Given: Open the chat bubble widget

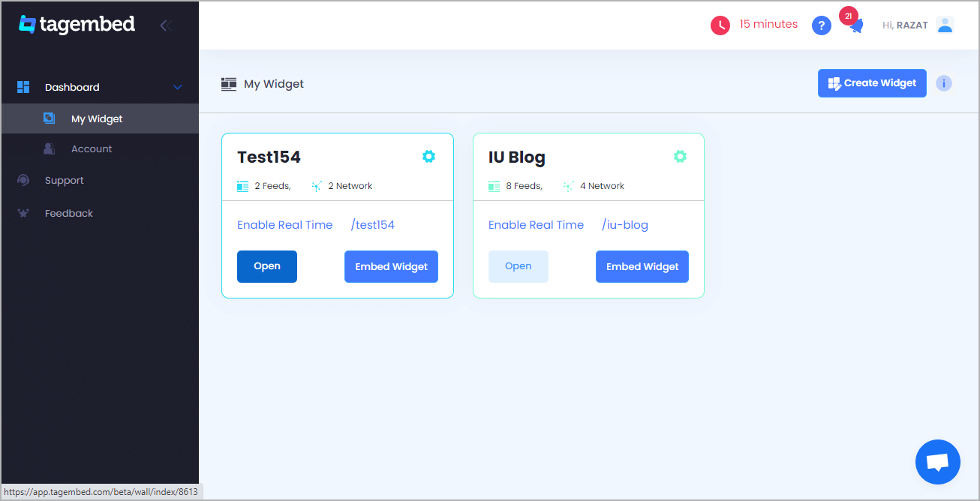Looking at the screenshot, I should 938,462.
